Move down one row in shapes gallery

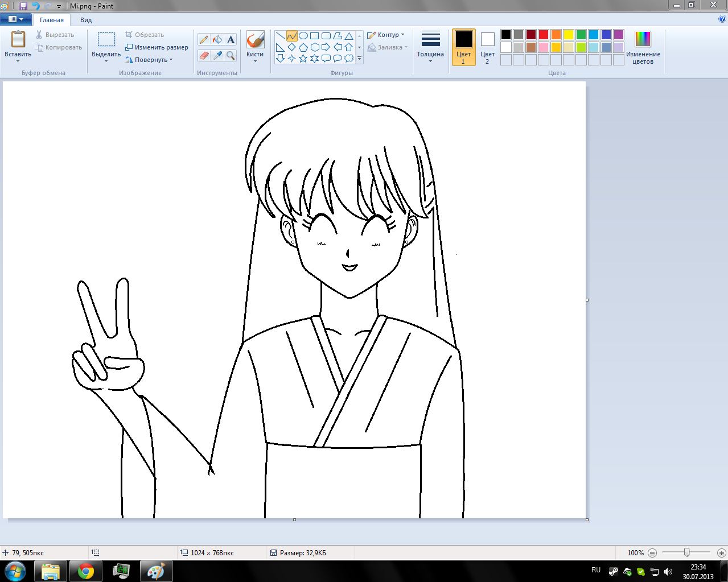[x=359, y=47]
